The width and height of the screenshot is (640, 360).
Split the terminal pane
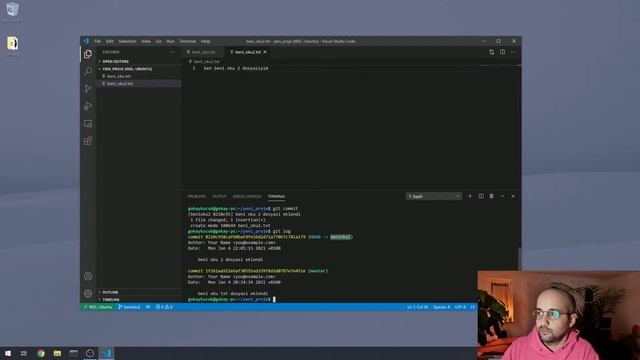(481, 196)
